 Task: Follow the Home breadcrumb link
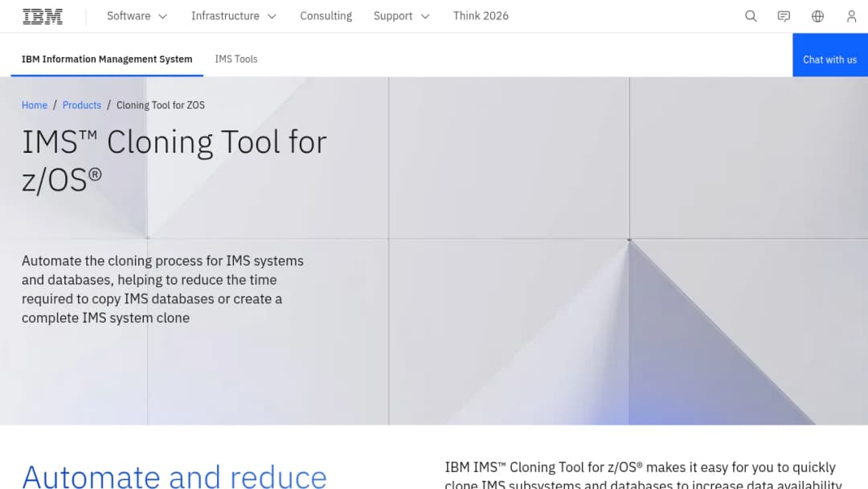(35, 105)
